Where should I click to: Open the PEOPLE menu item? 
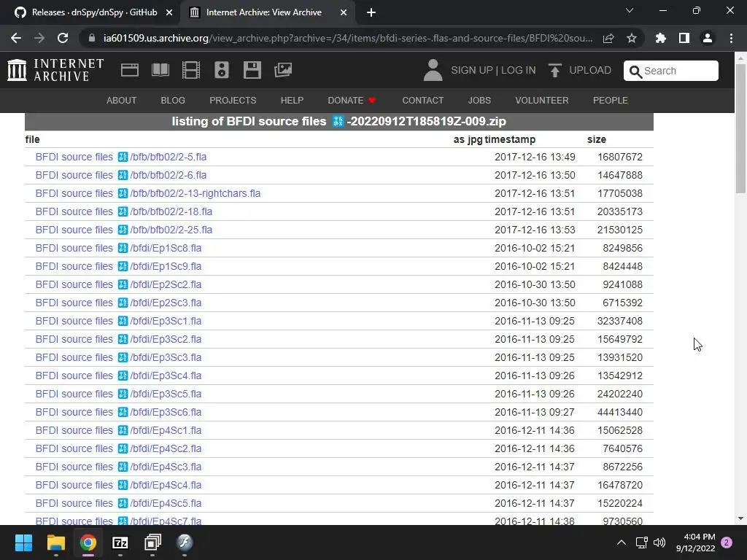click(x=611, y=101)
